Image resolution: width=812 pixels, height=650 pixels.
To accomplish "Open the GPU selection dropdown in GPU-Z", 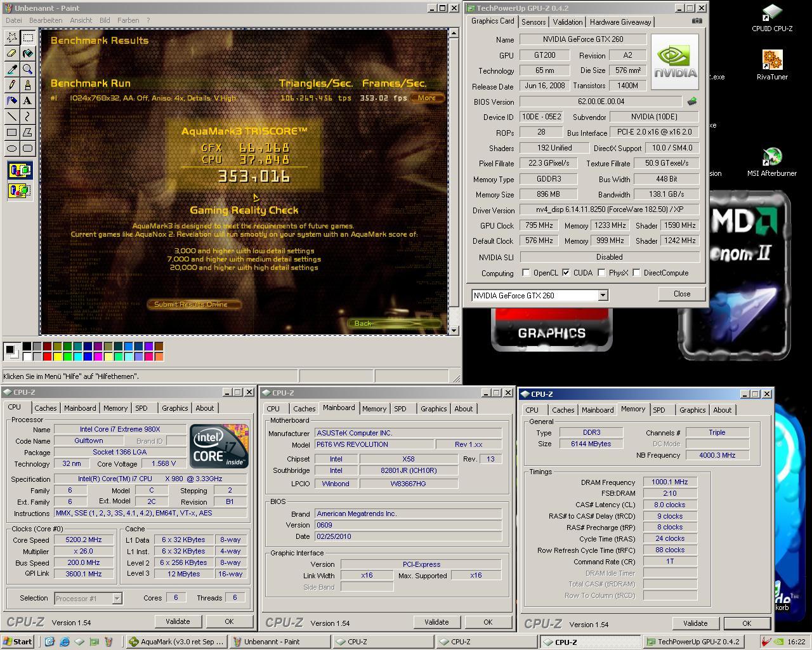I will pyautogui.click(x=603, y=295).
